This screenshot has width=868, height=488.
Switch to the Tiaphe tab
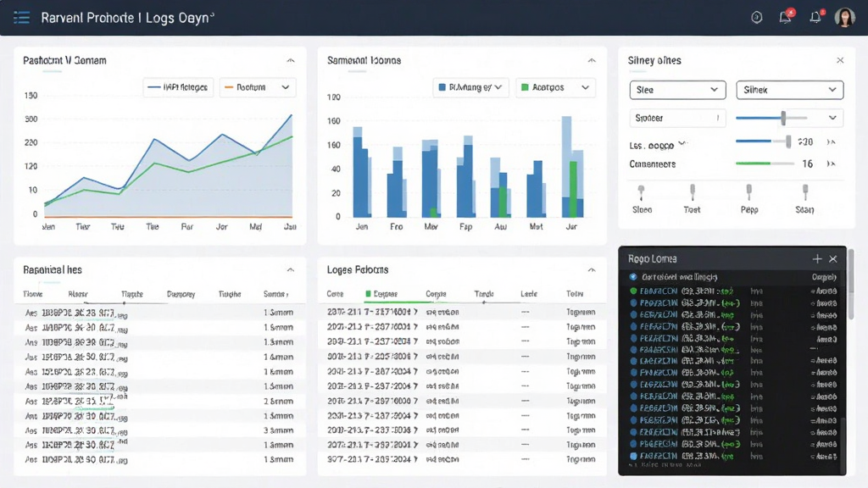(229, 294)
